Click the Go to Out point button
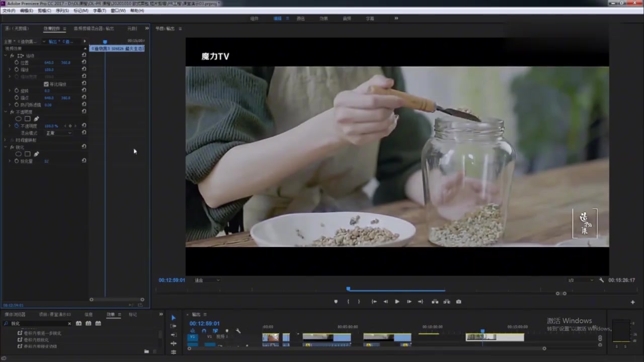 point(421,302)
